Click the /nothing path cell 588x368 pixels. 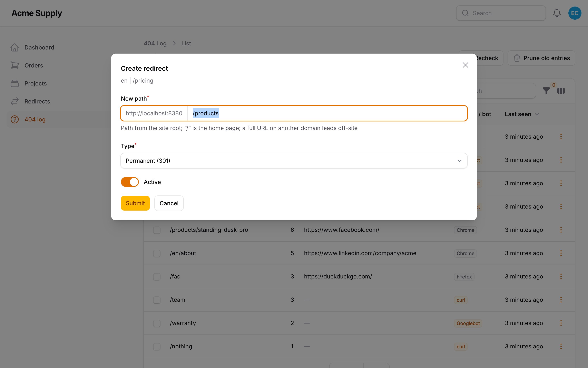pos(181,346)
